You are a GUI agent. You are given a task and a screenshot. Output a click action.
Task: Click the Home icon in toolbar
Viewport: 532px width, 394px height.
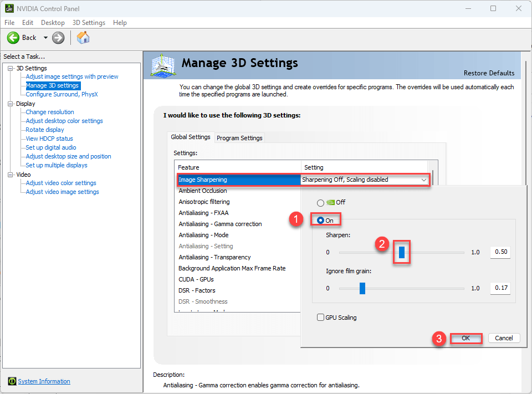pyautogui.click(x=83, y=38)
